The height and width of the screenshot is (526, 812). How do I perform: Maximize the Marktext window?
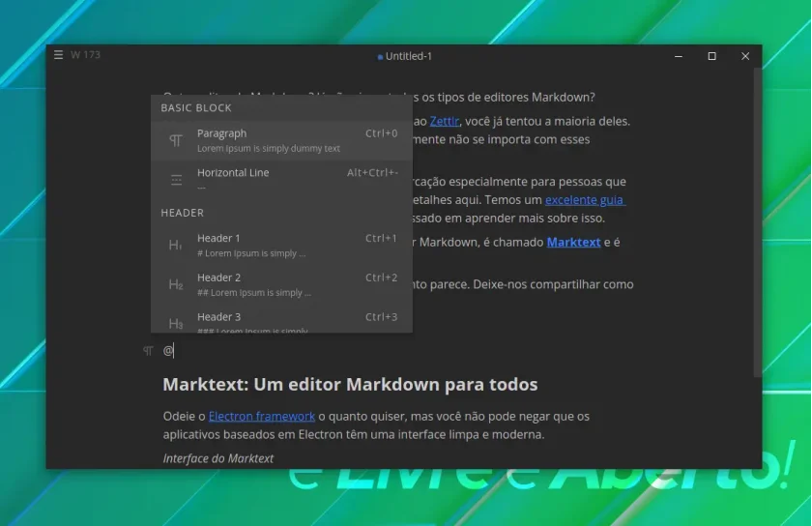pos(712,56)
